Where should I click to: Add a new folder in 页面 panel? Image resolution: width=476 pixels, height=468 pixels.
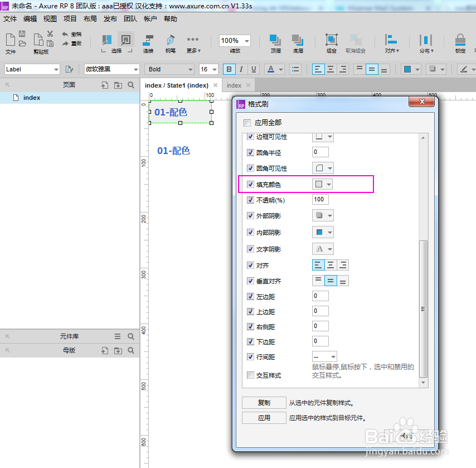118,85
